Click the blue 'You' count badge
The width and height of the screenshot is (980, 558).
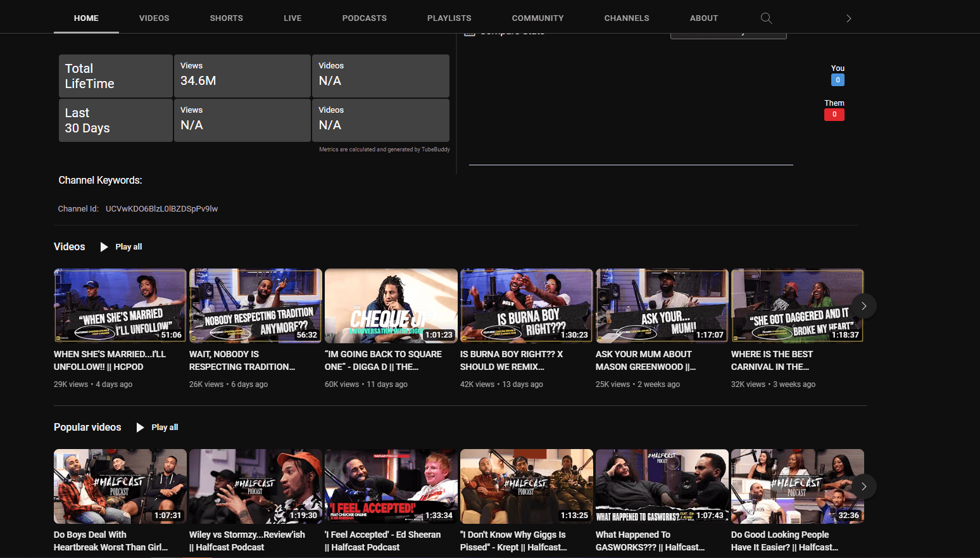pos(838,80)
